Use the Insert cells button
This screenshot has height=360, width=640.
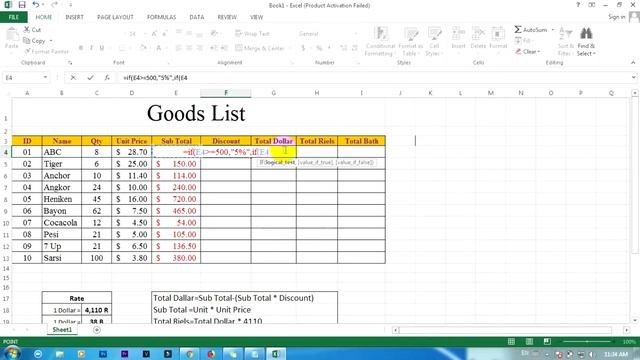[458, 38]
